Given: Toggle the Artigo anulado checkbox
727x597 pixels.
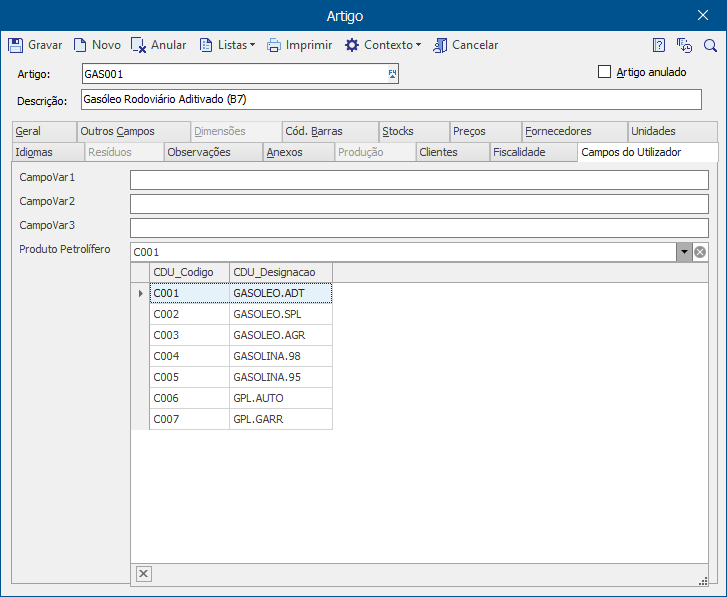Looking at the screenshot, I should tap(604, 72).
